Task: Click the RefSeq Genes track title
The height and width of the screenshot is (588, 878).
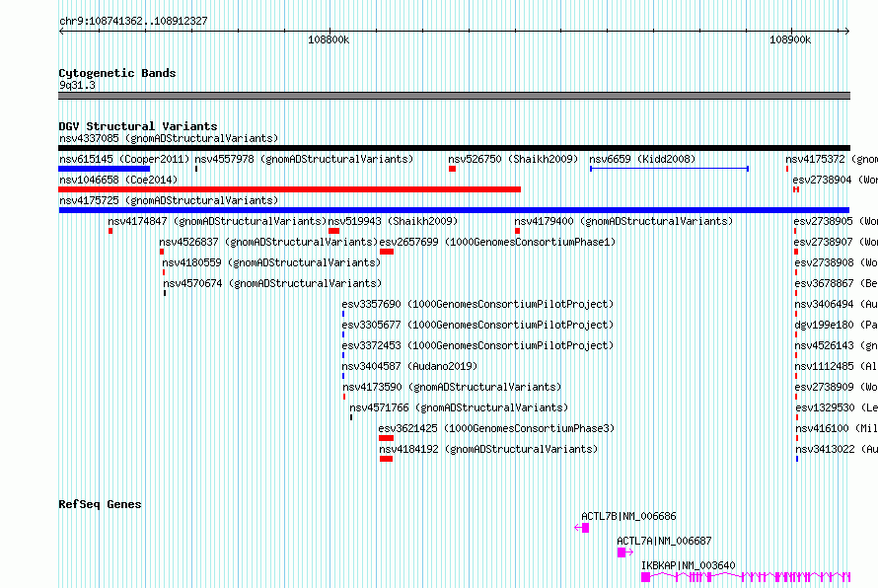Action: tap(100, 504)
